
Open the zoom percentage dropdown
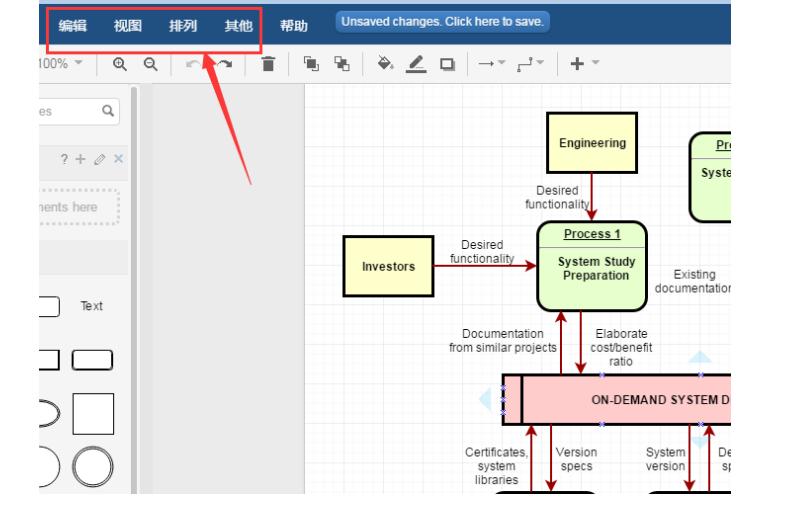(x=61, y=64)
